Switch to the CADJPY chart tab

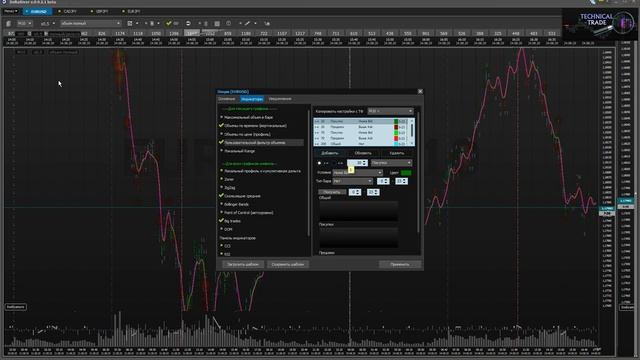click(x=69, y=11)
